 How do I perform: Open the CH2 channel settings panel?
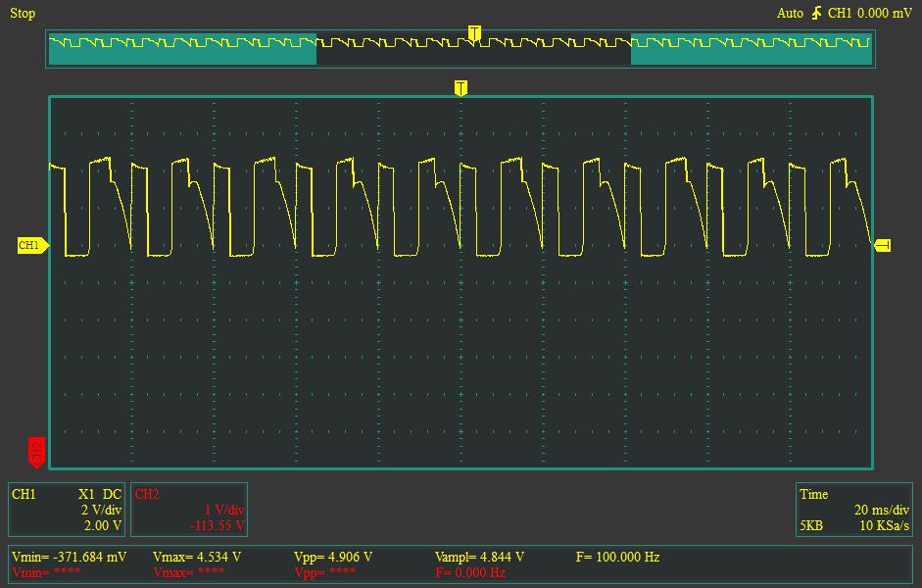click(x=188, y=510)
